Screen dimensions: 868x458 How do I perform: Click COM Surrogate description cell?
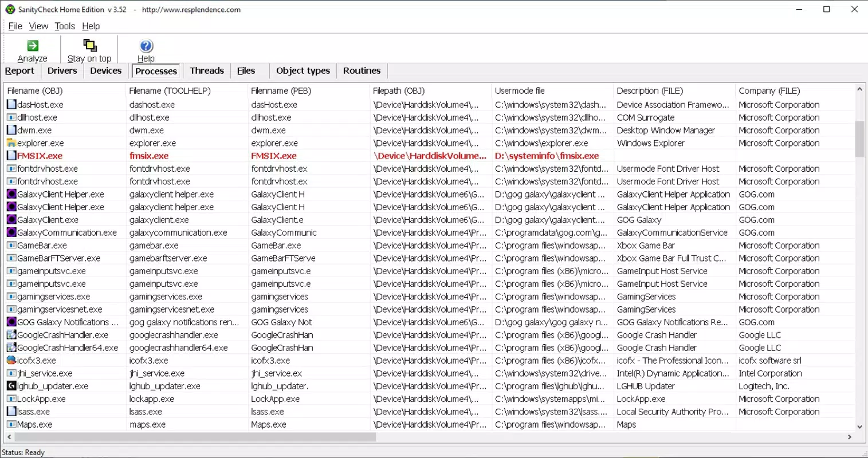pos(646,117)
